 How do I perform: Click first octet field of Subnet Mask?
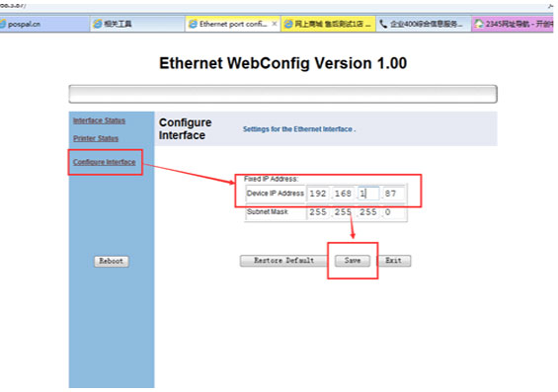point(318,212)
